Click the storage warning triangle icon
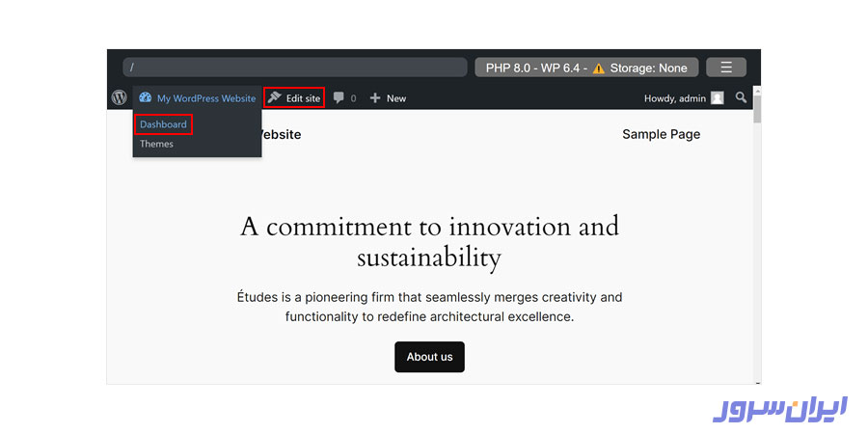Image resolution: width=868 pixels, height=434 pixels. click(x=598, y=68)
